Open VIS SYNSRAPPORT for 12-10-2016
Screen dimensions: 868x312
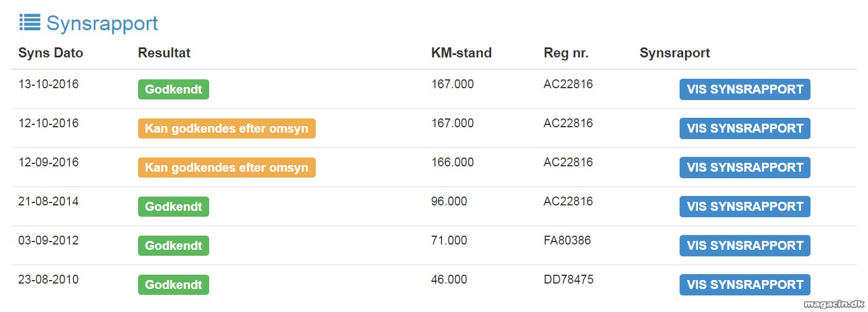(x=745, y=128)
